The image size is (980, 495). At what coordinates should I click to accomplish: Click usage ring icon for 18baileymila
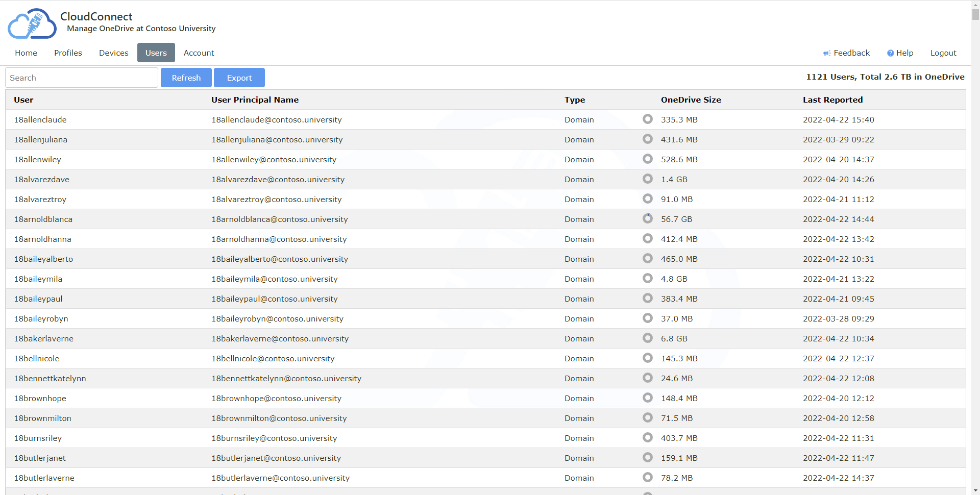pyautogui.click(x=647, y=278)
